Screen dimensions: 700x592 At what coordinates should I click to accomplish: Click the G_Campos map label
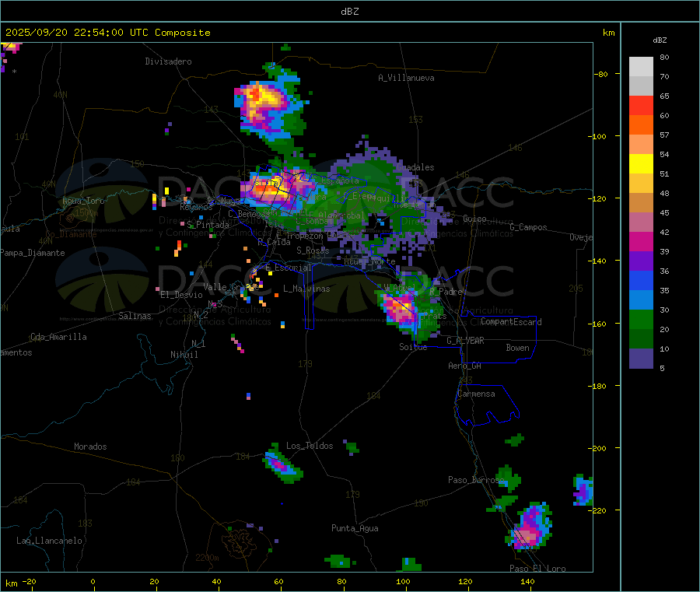[x=529, y=227]
